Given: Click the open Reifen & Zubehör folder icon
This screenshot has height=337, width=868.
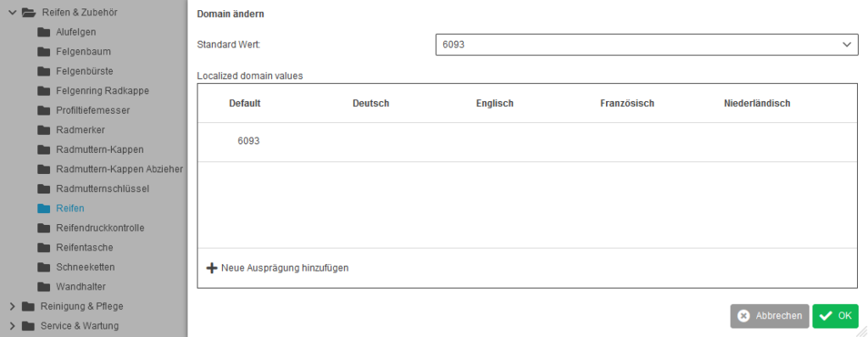Looking at the screenshot, I should [29, 12].
